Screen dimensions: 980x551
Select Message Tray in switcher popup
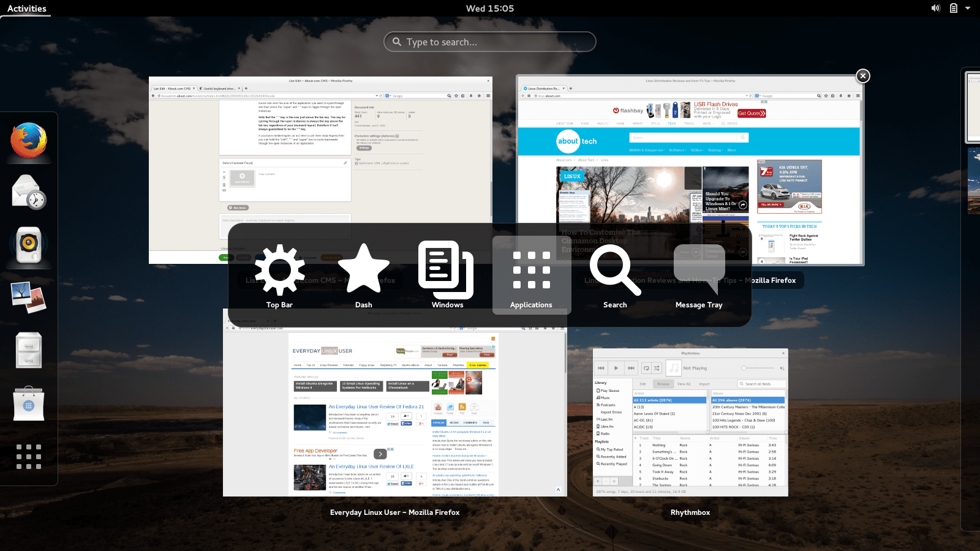click(x=699, y=275)
